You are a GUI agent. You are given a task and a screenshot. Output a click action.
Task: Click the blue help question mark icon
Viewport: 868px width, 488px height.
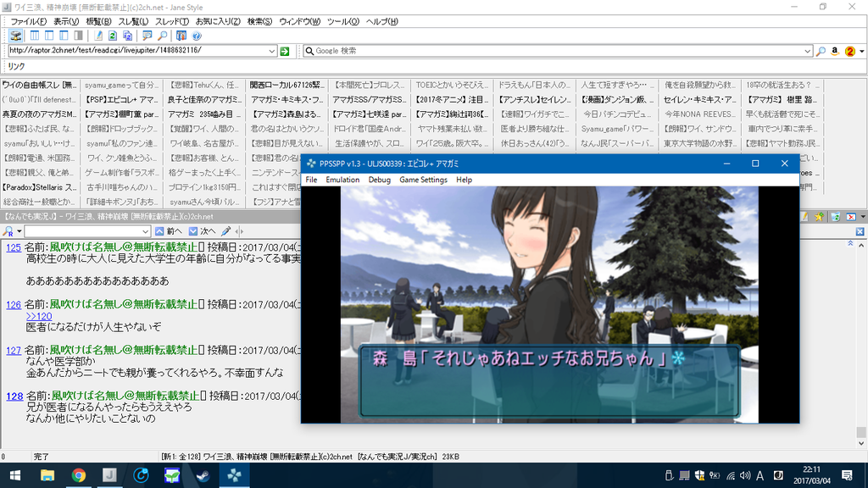(196, 36)
